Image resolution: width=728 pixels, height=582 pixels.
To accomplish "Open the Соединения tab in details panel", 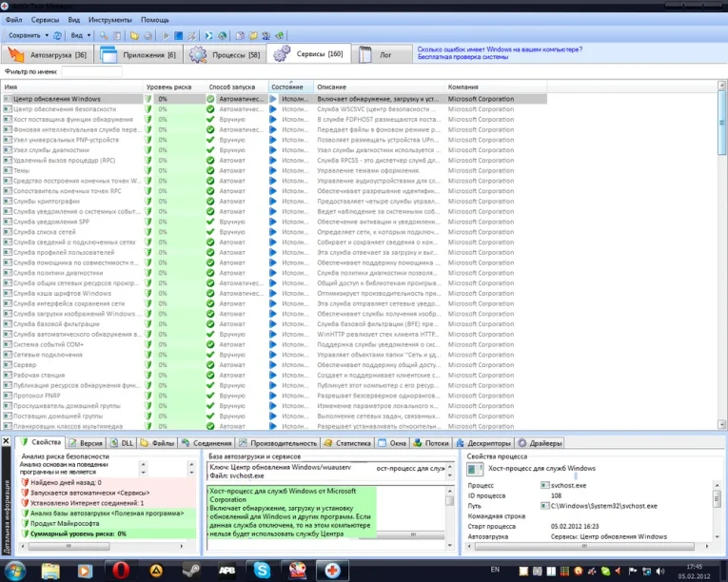I will [x=208, y=443].
